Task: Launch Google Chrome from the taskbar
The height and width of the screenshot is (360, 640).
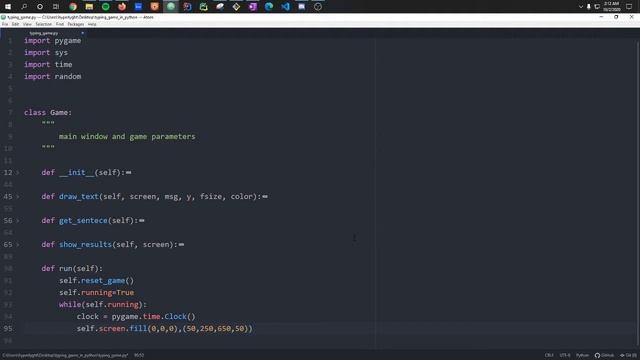Action: (x=73, y=7)
